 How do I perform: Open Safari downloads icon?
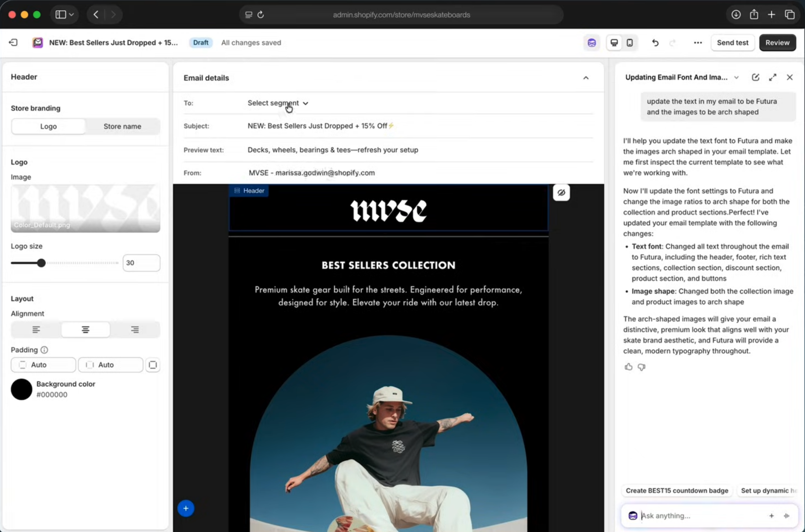pos(736,14)
